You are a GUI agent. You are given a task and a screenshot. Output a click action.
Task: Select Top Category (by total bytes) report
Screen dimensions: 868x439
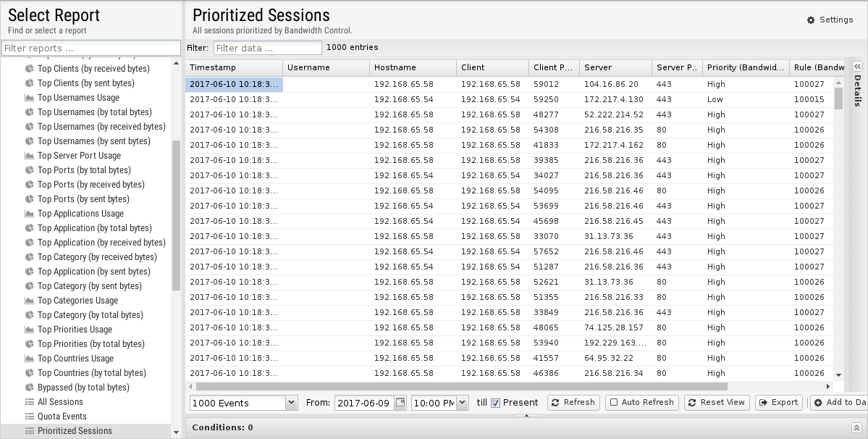90,315
